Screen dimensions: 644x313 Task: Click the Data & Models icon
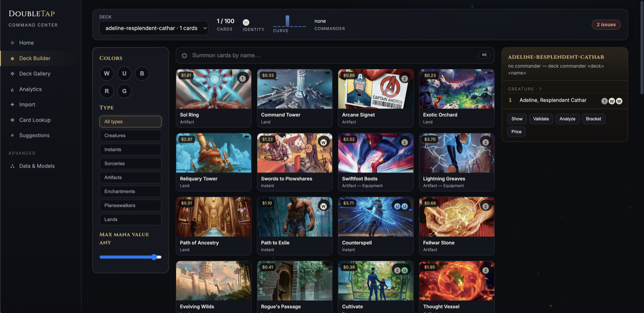(x=12, y=166)
